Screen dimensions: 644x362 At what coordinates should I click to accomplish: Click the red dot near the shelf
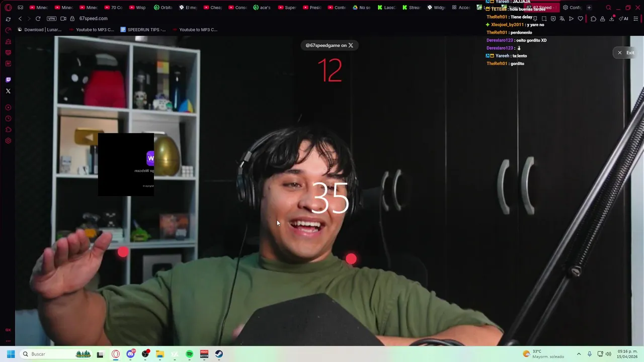tap(123, 252)
